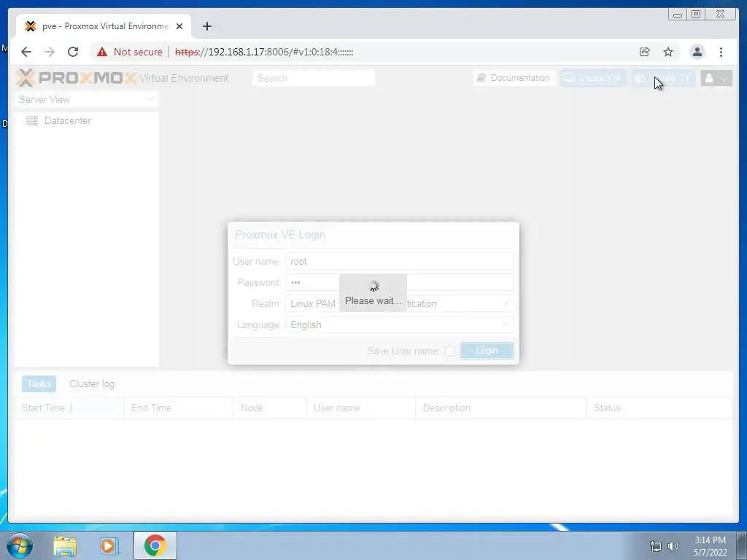Screen dimensions: 747x560
Task: Open the Windows Start menu
Action: [19, 545]
